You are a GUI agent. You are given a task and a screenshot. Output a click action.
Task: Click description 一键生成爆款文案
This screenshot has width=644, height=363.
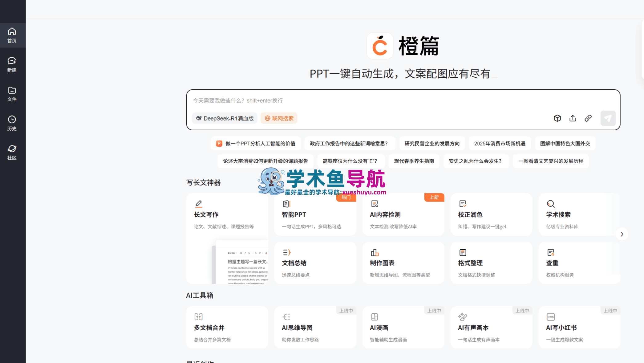[x=564, y=340]
